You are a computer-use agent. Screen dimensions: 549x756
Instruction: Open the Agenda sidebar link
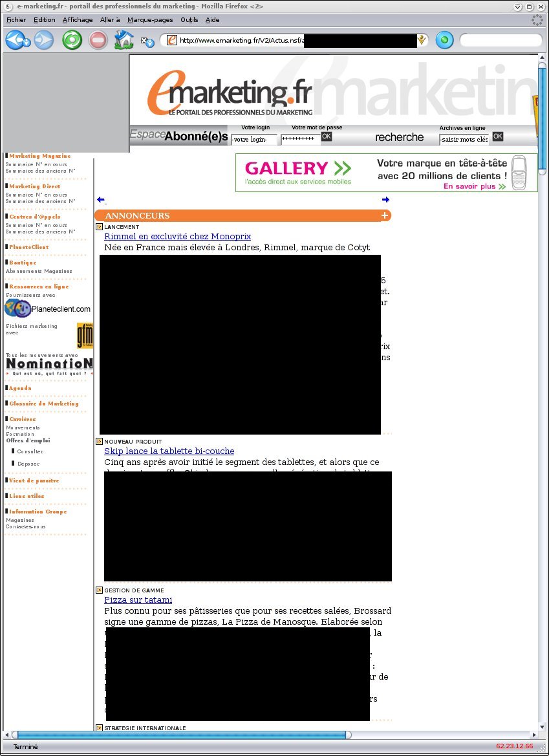[x=20, y=388]
